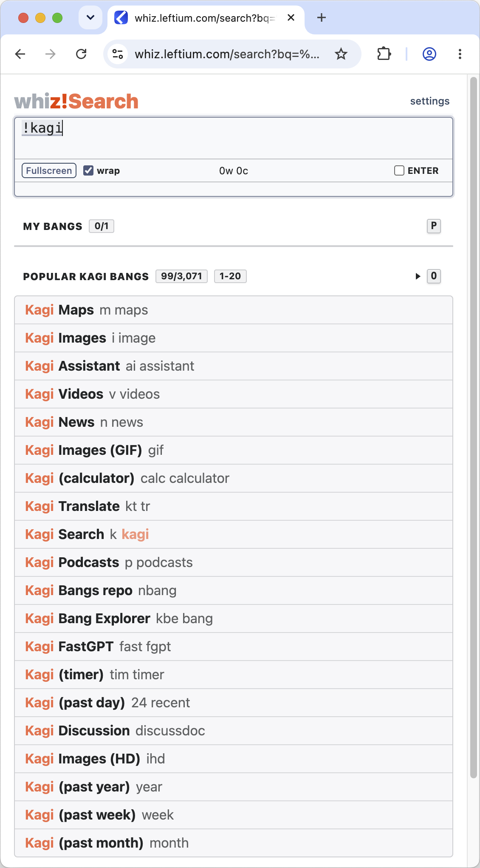
Task: Select the whiz.leftium.com browser tab
Action: (x=206, y=18)
